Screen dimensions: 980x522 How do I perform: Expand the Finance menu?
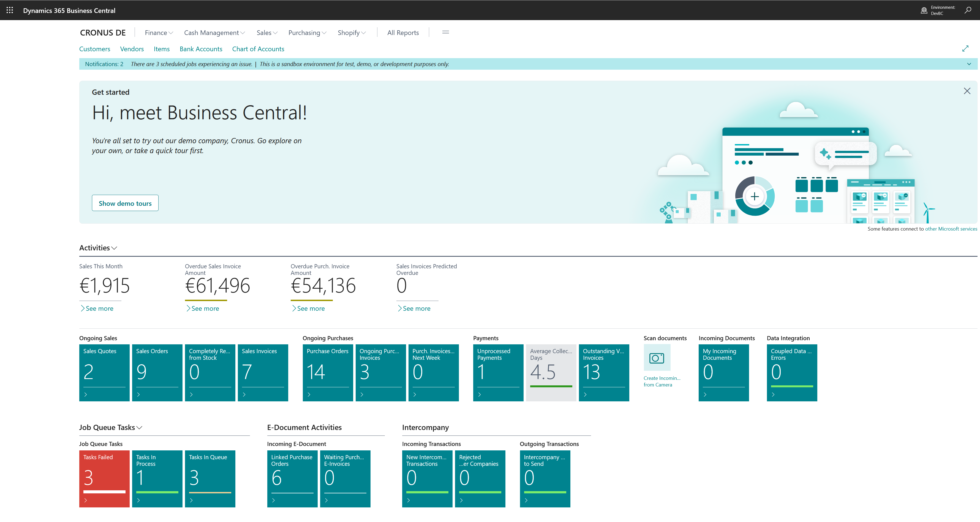(159, 33)
